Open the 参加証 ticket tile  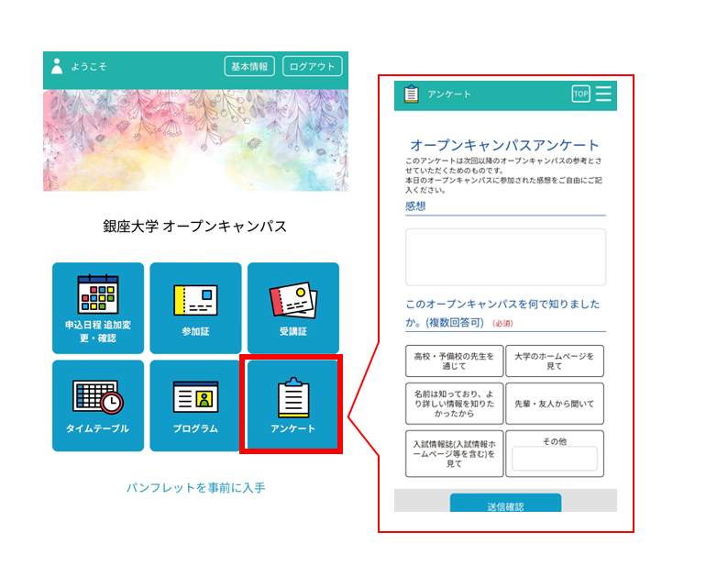[x=195, y=308]
